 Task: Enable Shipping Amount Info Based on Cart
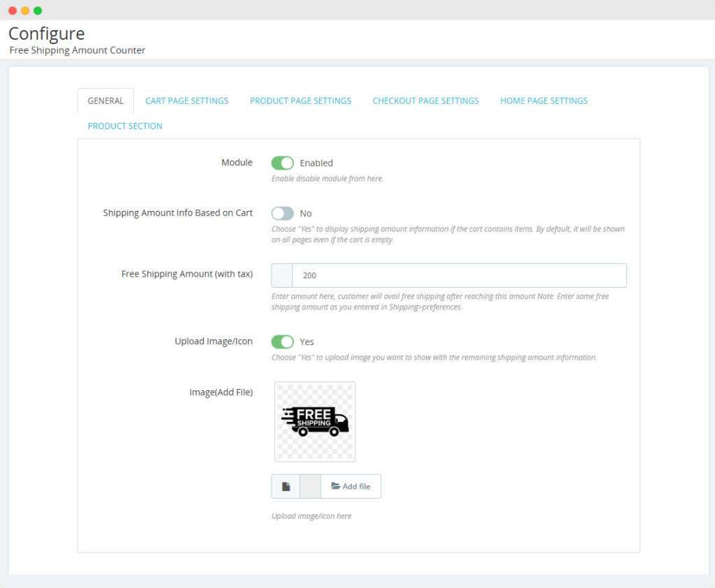point(282,213)
